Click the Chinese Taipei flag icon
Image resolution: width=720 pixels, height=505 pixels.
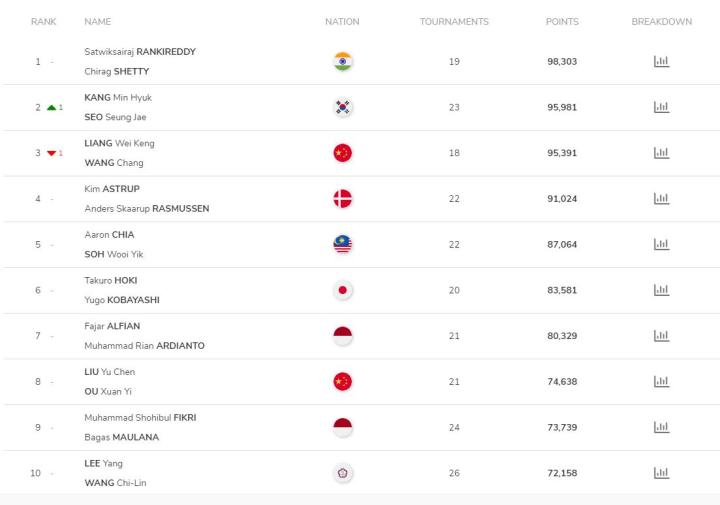(x=343, y=473)
